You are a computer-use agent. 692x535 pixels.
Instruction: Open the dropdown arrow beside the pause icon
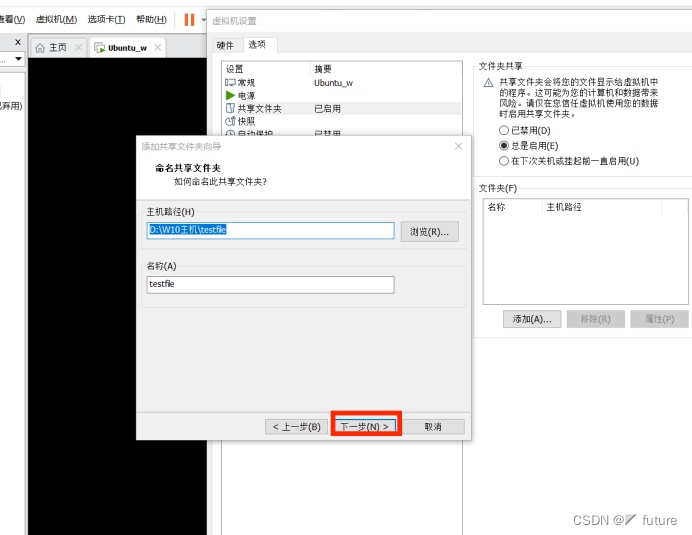203,19
